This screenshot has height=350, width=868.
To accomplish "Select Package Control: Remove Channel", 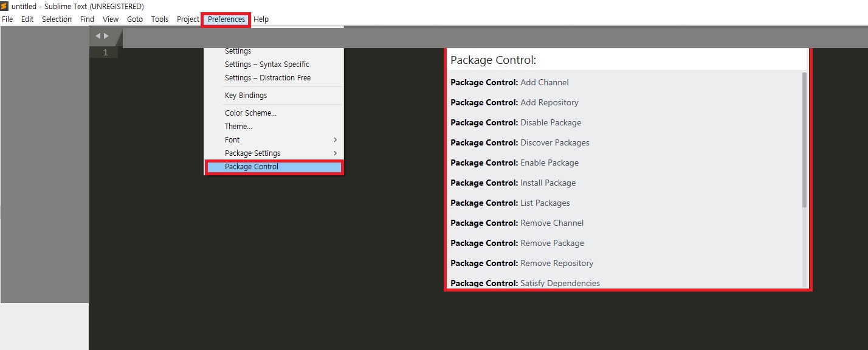I will pyautogui.click(x=624, y=223).
